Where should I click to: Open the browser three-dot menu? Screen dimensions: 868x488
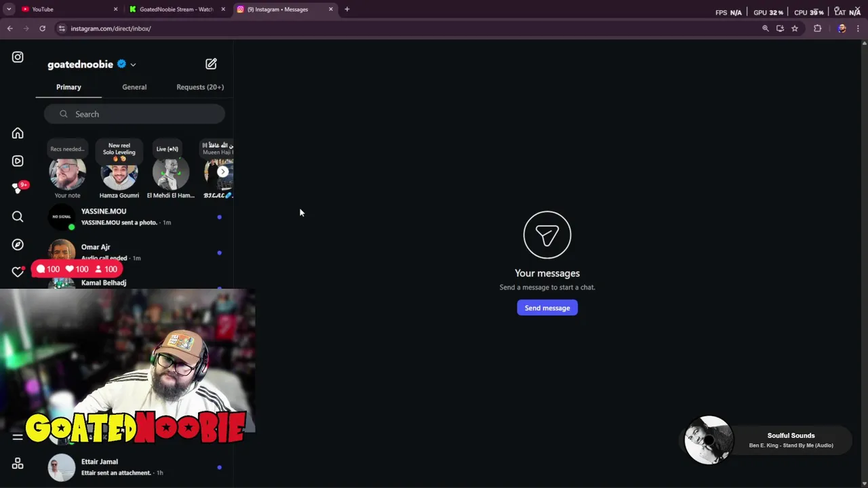[858, 28]
